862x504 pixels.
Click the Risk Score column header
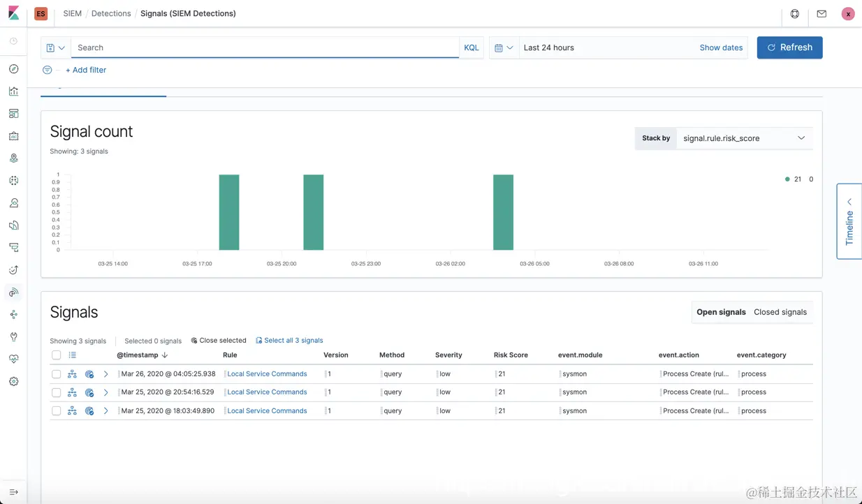pos(511,355)
